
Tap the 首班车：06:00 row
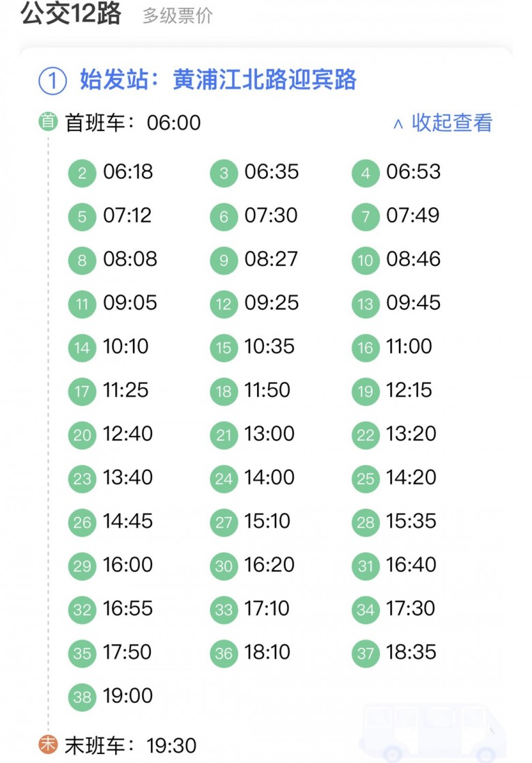(133, 123)
